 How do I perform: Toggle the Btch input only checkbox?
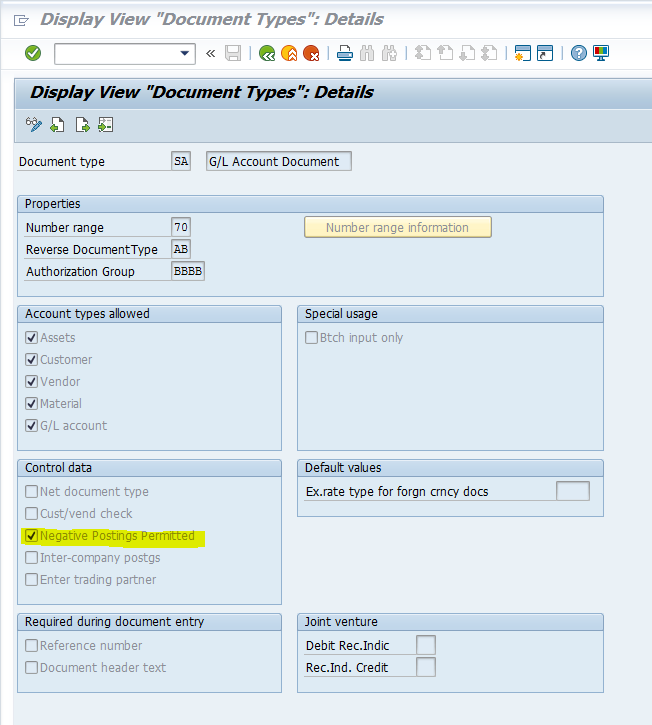click(311, 338)
